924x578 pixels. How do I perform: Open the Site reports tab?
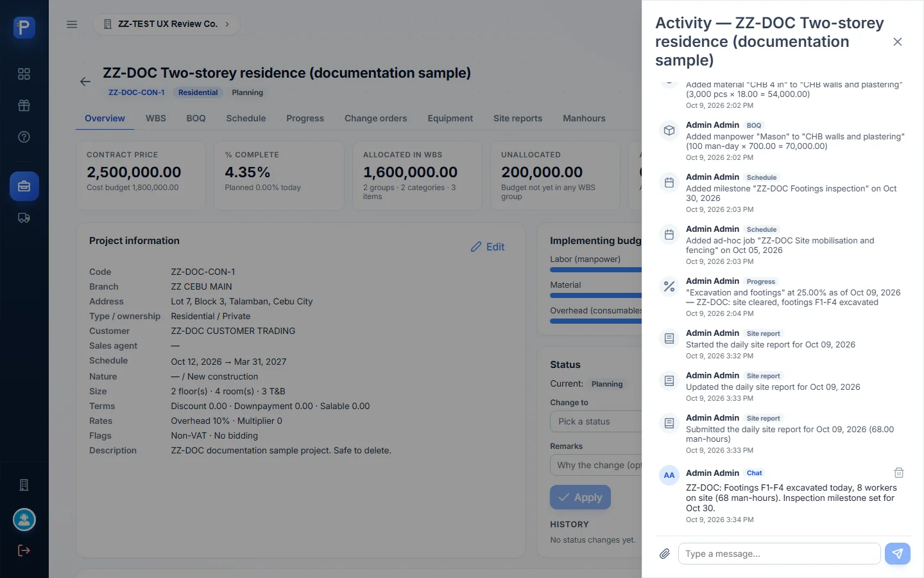tap(518, 118)
